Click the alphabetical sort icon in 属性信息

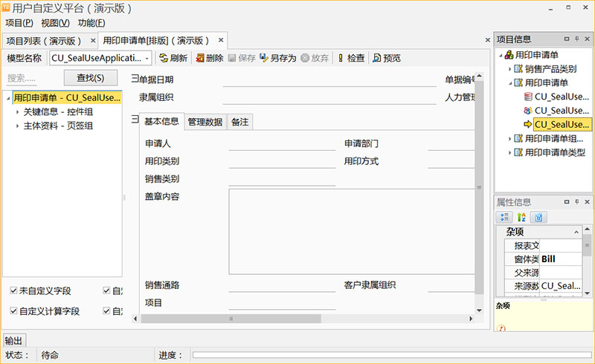pyautogui.click(x=522, y=217)
